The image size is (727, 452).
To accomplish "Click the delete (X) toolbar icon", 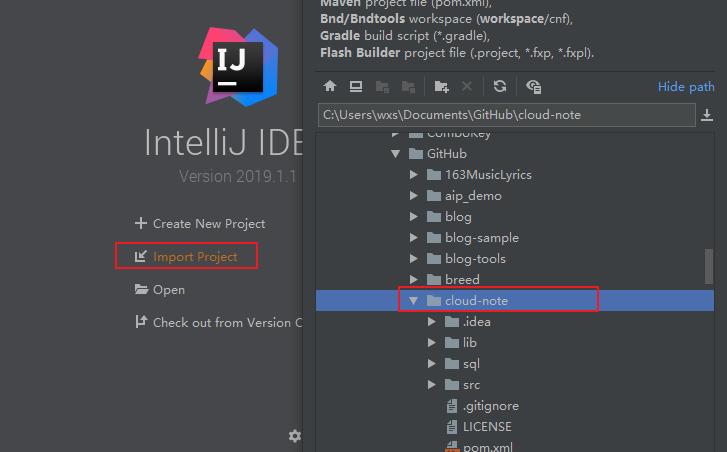I will click(467, 86).
